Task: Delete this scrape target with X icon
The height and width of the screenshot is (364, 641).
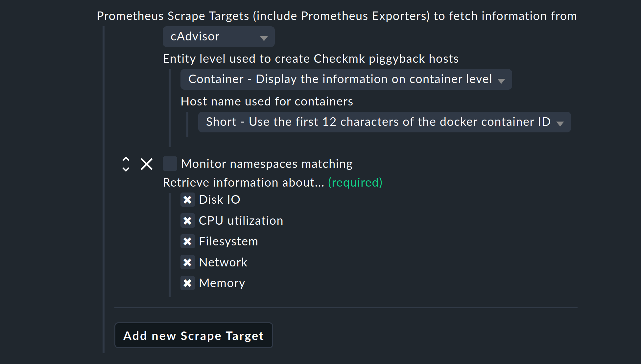Action: click(147, 164)
